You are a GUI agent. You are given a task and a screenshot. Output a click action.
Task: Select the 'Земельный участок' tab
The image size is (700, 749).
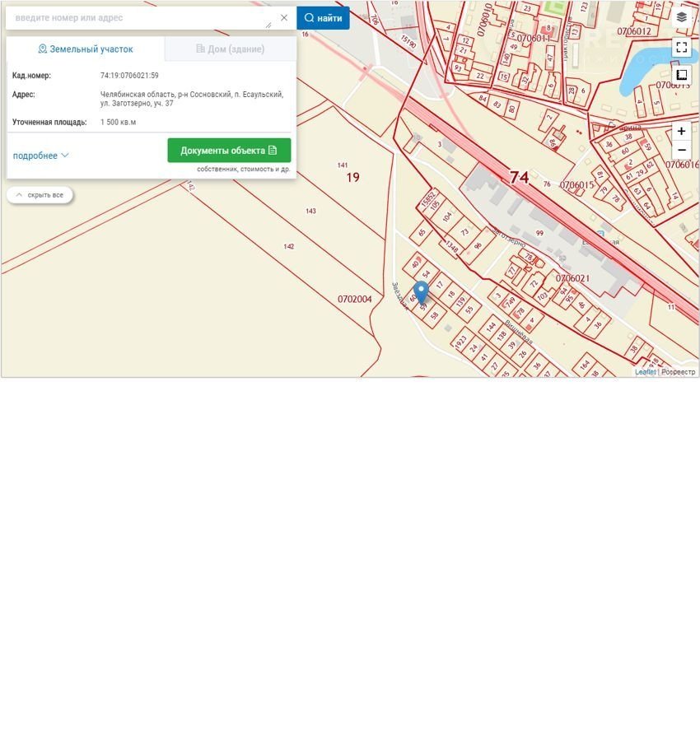pyautogui.click(x=86, y=49)
